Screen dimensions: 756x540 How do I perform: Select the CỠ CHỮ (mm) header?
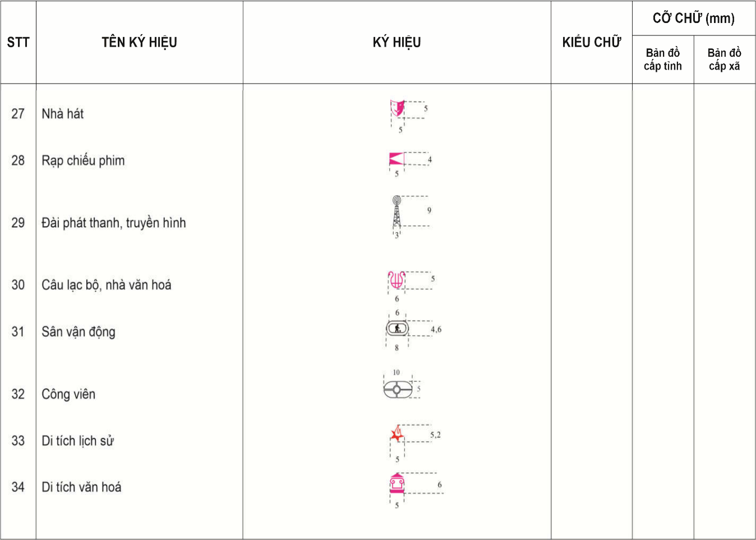click(x=694, y=18)
